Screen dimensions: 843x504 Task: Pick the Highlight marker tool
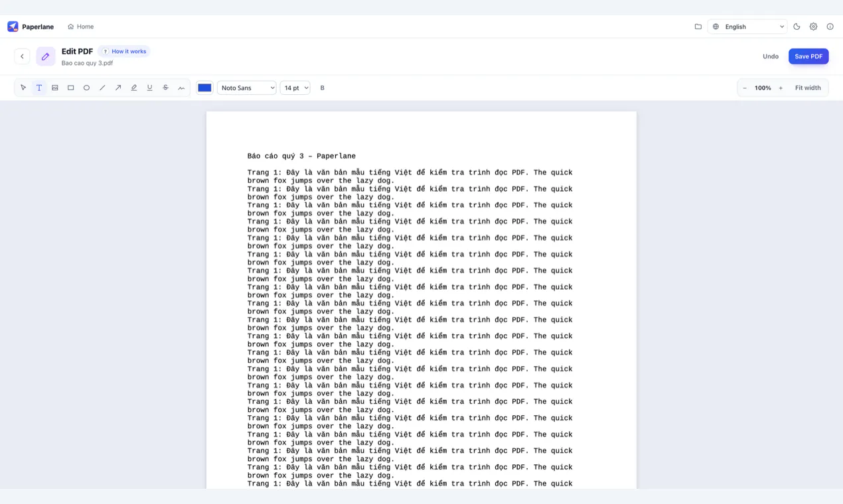(x=134, y=88)
